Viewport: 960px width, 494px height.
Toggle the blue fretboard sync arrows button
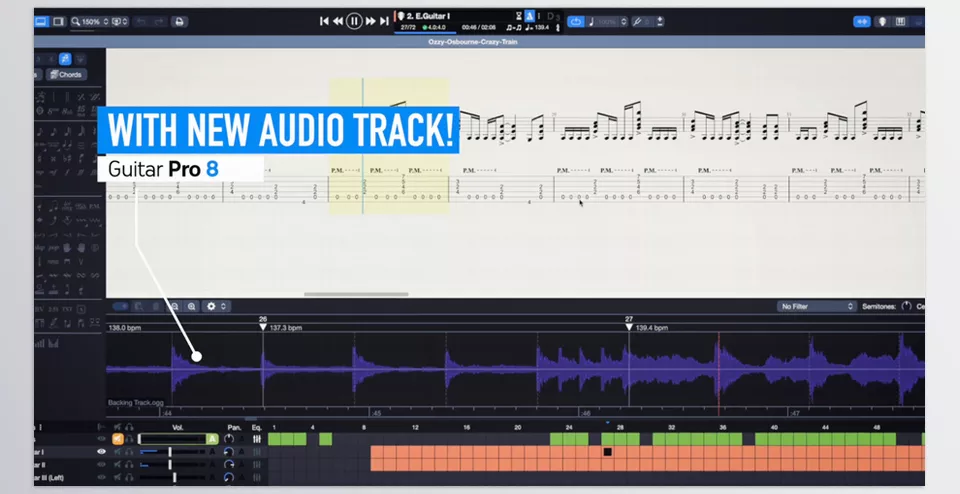click(861, 21)
